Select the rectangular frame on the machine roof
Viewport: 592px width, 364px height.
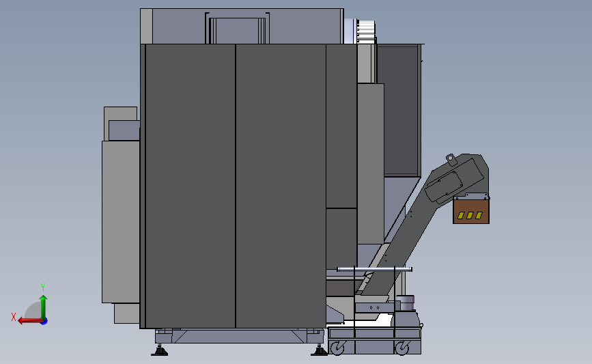click(x=237, y=28)
